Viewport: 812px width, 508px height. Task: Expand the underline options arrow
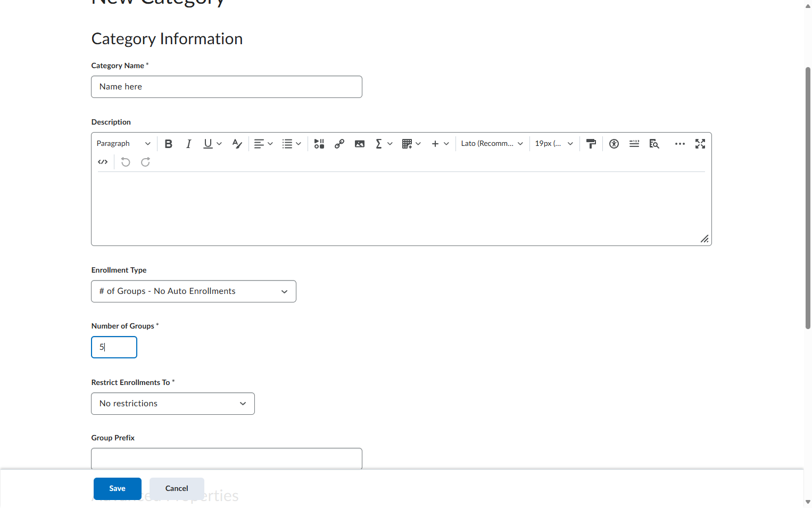(x=219, y=144)
